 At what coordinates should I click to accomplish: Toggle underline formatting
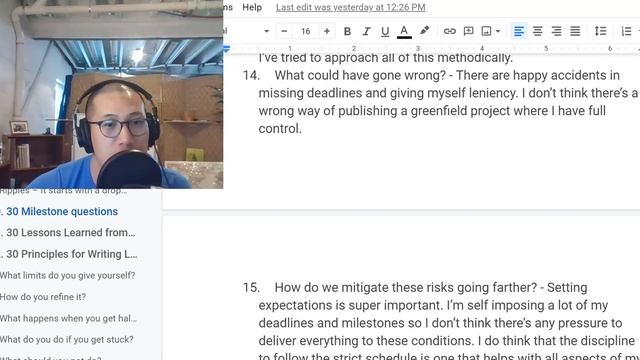pos(385,31)
